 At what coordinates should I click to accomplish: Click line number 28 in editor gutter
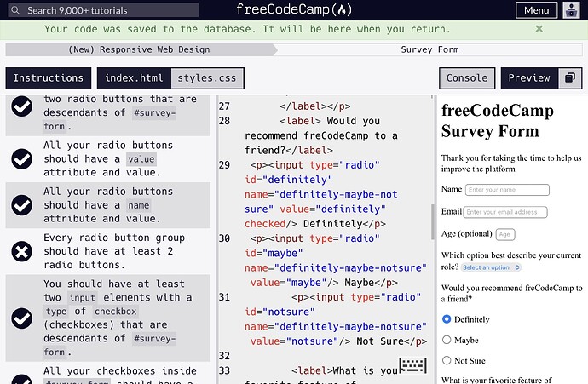[224, 121]
